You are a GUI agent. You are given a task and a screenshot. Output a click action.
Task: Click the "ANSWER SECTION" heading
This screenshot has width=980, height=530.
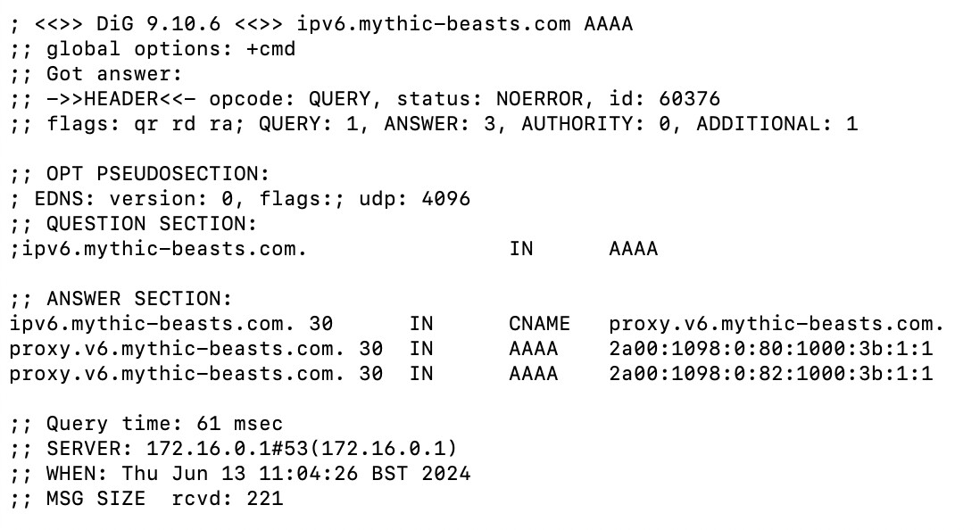pos(138,299)
